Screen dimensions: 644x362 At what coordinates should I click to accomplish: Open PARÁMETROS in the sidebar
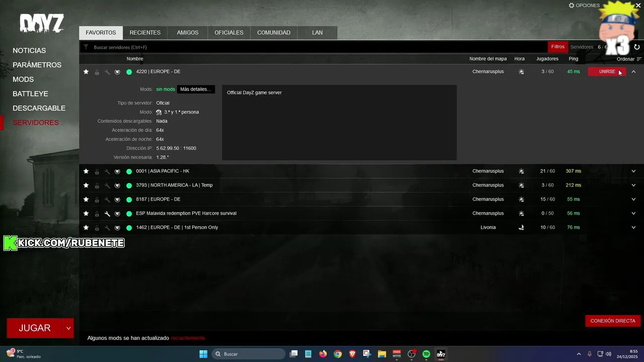point(37,65)
